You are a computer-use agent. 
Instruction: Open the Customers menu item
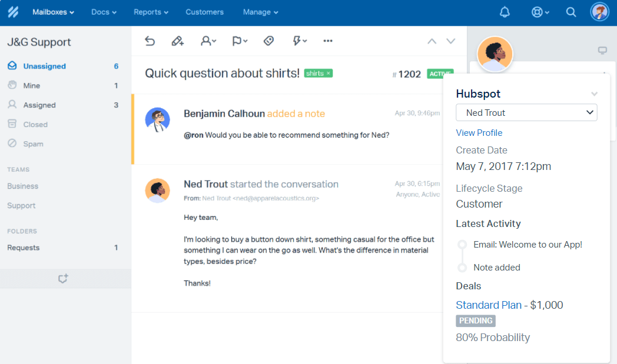click(204, 12)
